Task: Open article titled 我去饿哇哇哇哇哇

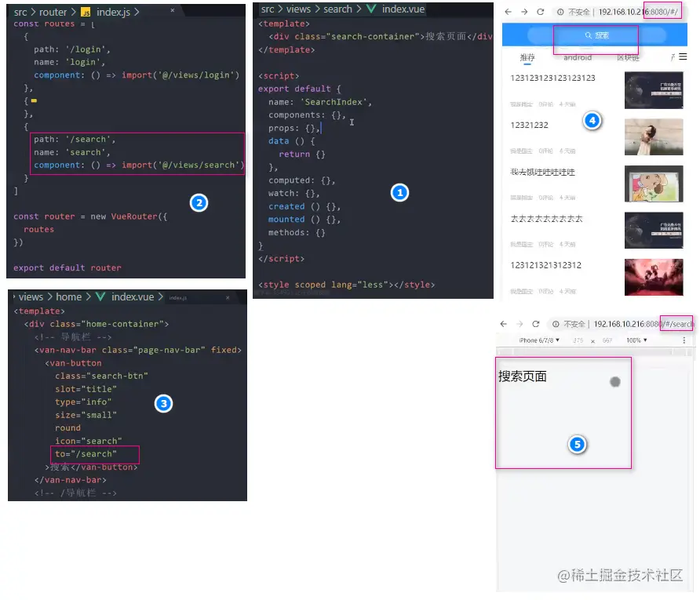Action: coord(542,172)
